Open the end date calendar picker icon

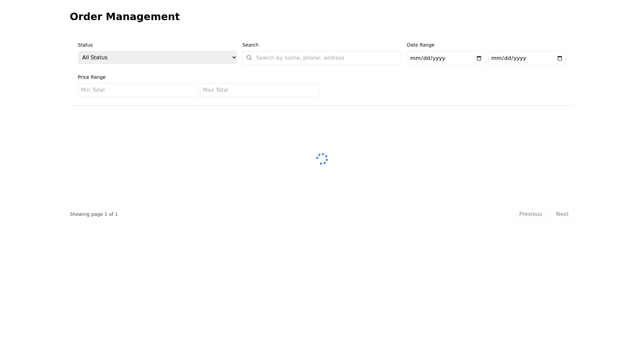(x=559, y=58)
